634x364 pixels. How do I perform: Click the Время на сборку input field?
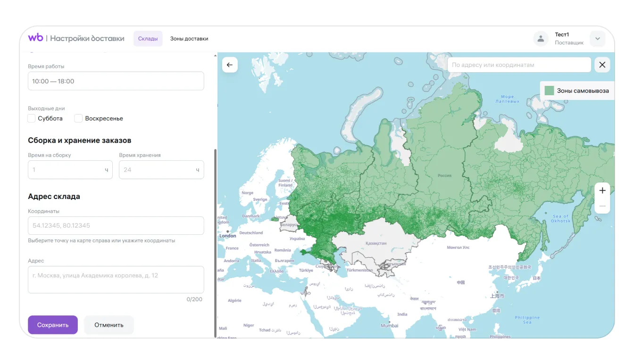(66, 170)
